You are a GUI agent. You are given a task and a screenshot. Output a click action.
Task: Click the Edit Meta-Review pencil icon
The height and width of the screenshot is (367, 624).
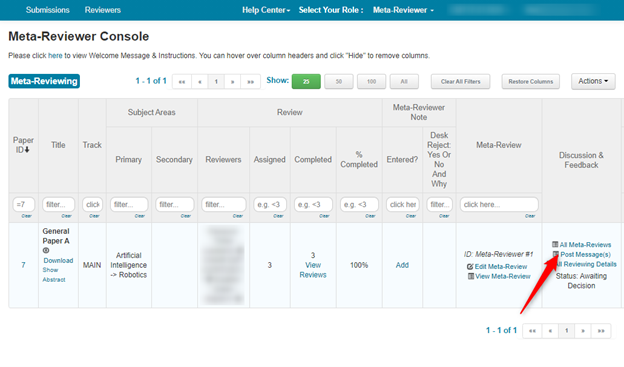coord(470,267)
